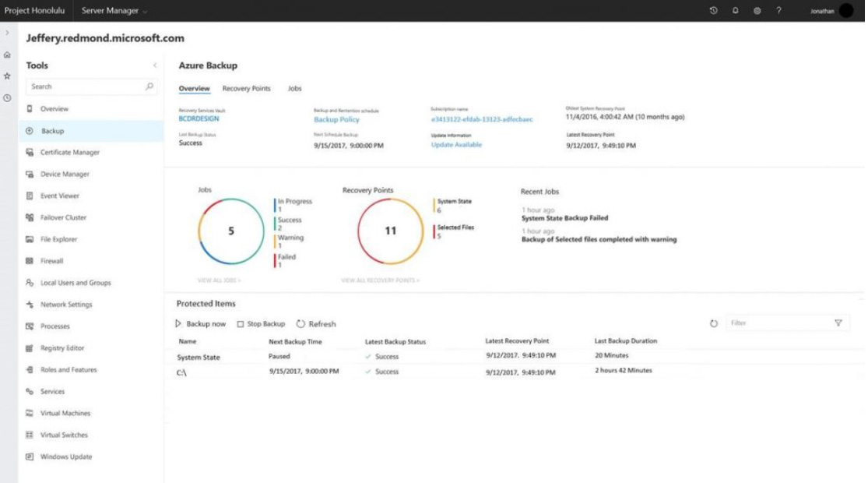This screenshot has height=483, width=868.
Task: Open the notifications bell
Action: point(735,11)
